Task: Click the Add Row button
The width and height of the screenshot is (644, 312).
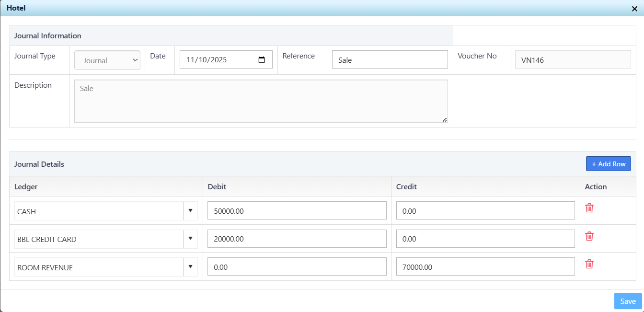Action: point(608,164)
